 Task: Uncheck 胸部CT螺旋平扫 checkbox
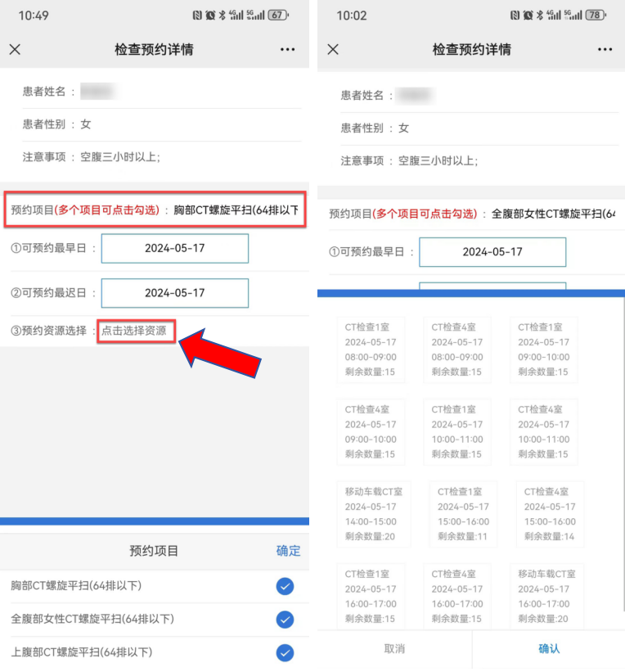pos(285,586)
